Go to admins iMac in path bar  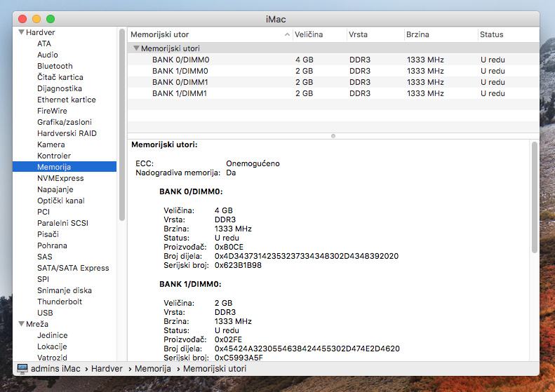55,369
